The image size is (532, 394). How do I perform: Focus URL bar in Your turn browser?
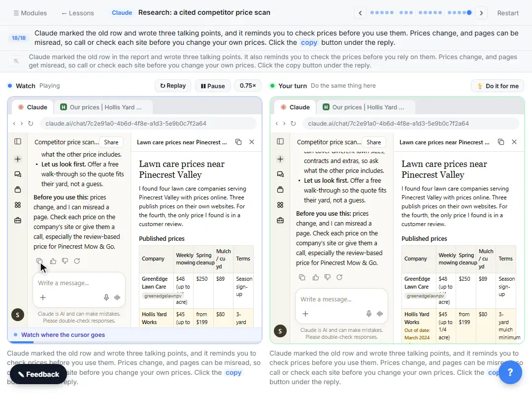click(x=411, y=124)
